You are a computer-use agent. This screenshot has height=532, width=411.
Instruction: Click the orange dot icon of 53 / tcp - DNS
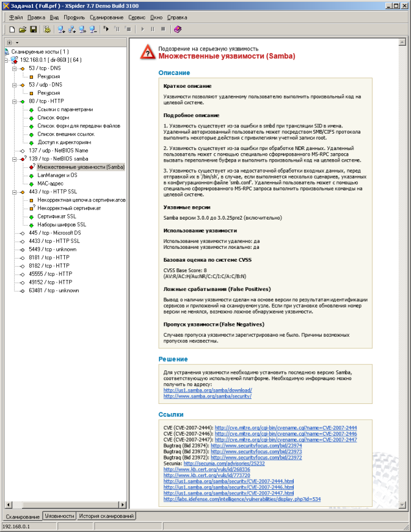(x=23, y=68)
